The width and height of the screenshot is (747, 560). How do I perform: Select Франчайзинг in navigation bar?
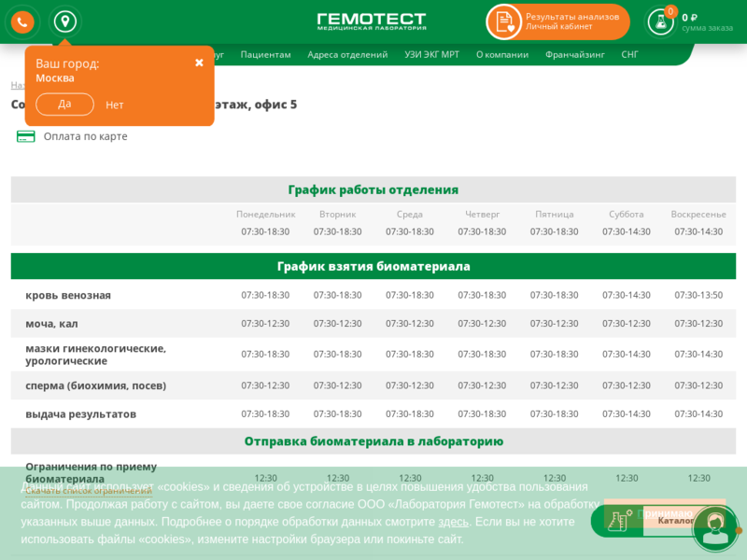pos(574,54)
